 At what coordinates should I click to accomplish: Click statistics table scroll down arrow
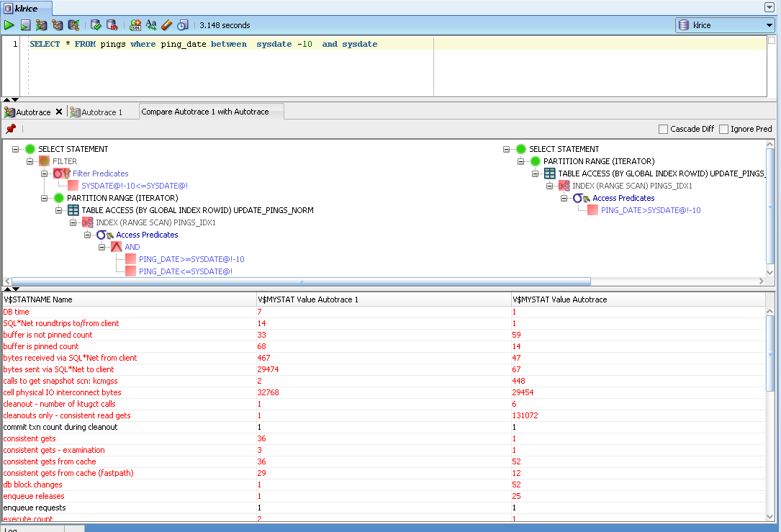770,517
